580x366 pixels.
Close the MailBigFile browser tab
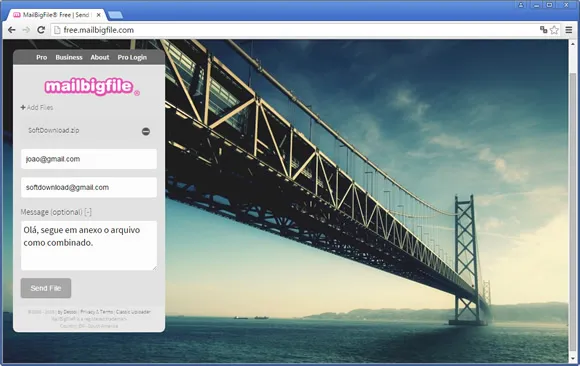pyautogui.click(x=98, y=15)
